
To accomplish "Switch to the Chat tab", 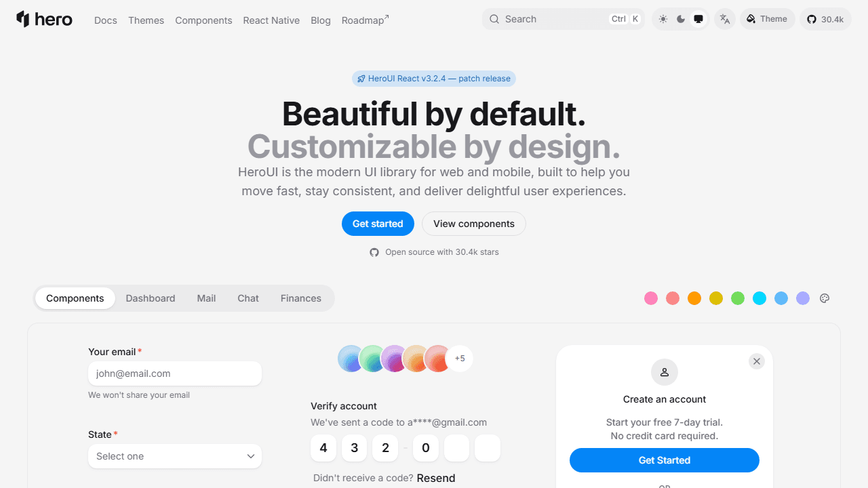I will [x=248, y=298].
